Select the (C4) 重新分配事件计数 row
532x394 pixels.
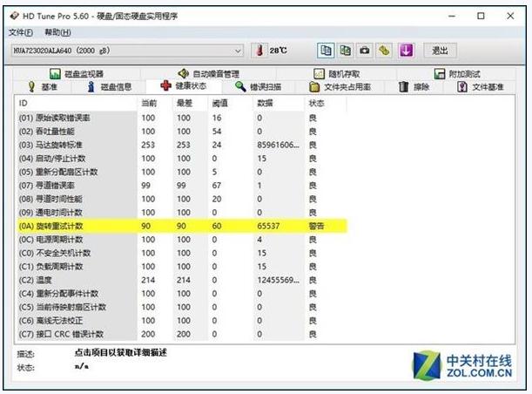[x=181, y=294]
